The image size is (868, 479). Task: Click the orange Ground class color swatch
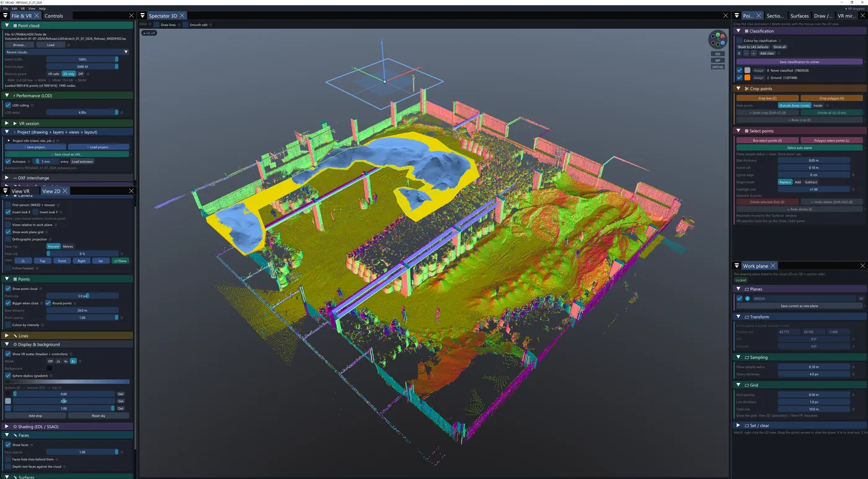(x=747, y=77)
